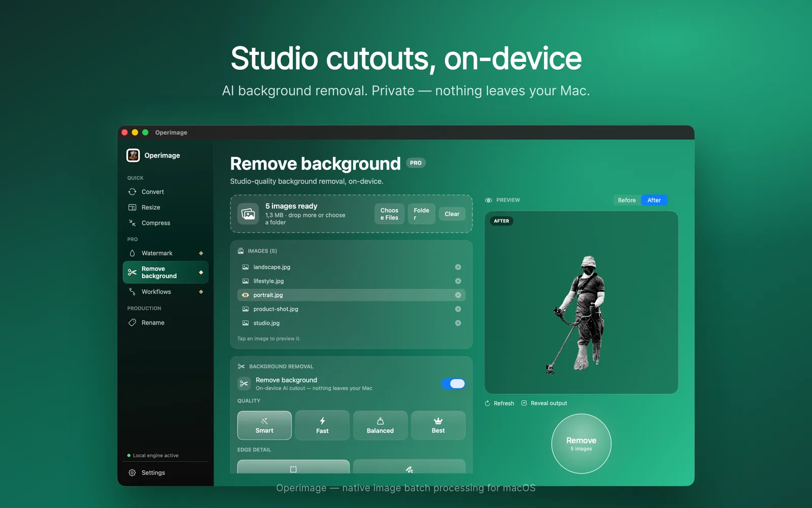Open Watermark in the sidebar
This screenshot has width=812, height=508.
click(165, 253)
